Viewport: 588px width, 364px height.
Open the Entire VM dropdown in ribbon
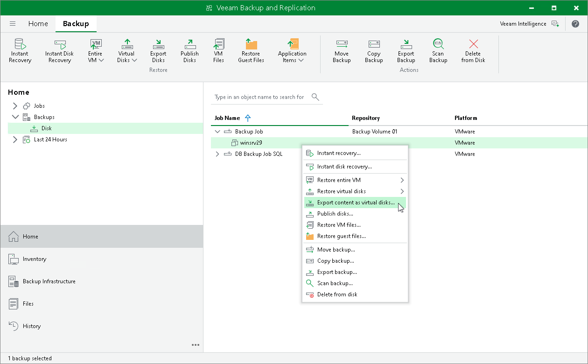[x=96, y=51]
